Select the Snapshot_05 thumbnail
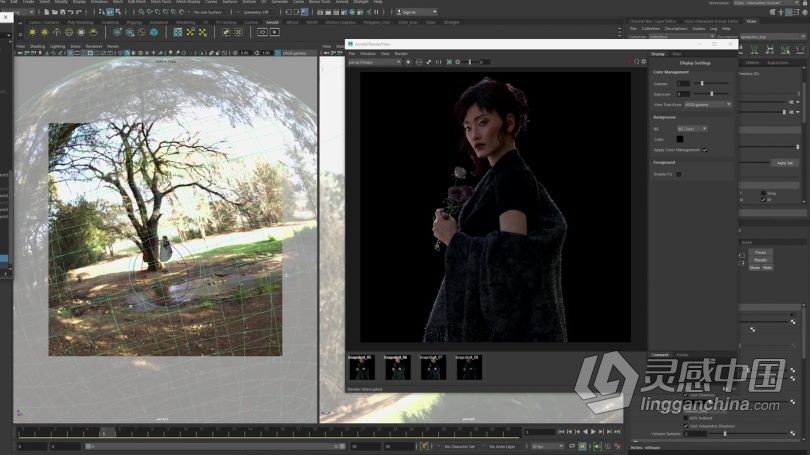The width and height of the screenshot is (810, 455). pos(362,368)
